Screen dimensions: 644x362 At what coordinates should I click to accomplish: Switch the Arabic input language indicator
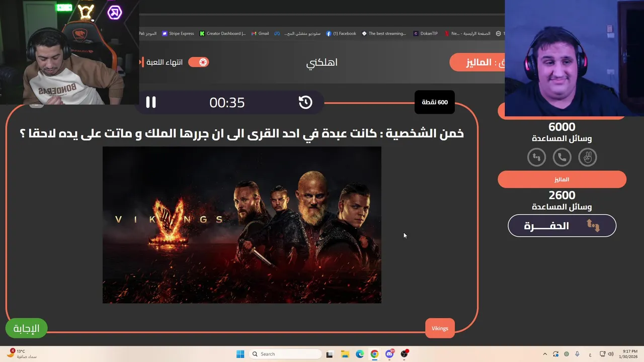point(590,354)
